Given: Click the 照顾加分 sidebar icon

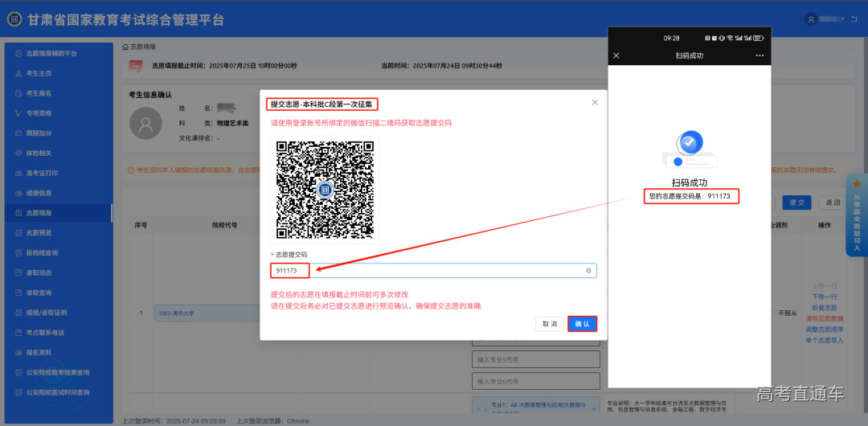Looking at the screenshot, I should 19,133.
